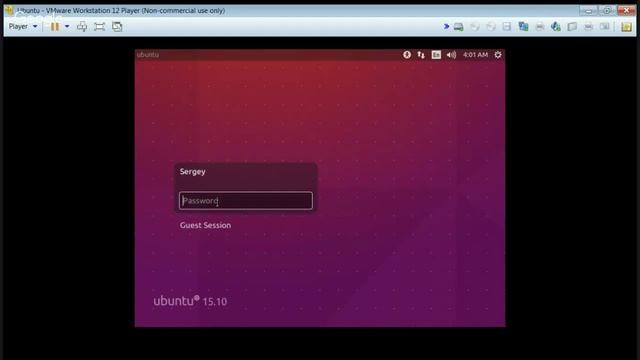Choose the Guest Session login option
The image size is (640, 360).
click(205, 225)
